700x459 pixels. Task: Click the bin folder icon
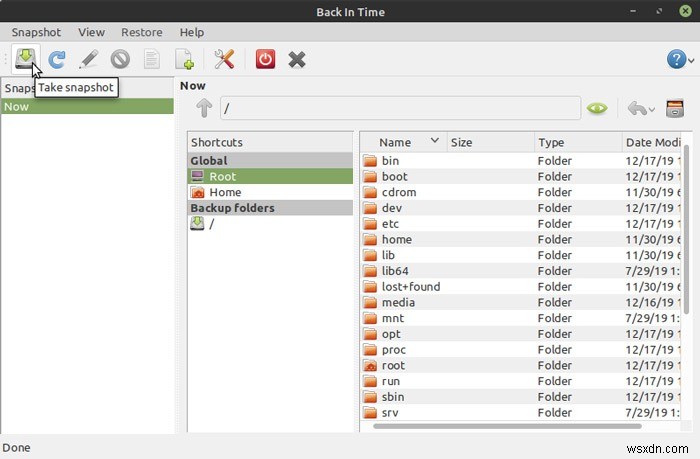(370, 161)
